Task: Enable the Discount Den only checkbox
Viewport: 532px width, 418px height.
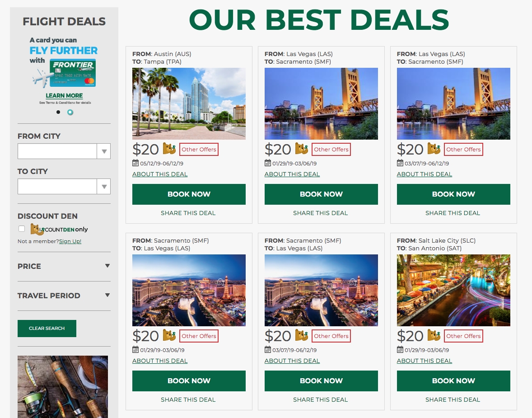Action: pos(22,229)
